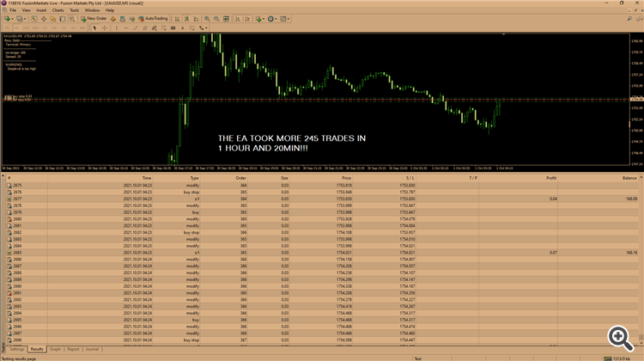Tile chart windows using the toolbar icon
The image size is (644, 361).
[x=226, y=19]
